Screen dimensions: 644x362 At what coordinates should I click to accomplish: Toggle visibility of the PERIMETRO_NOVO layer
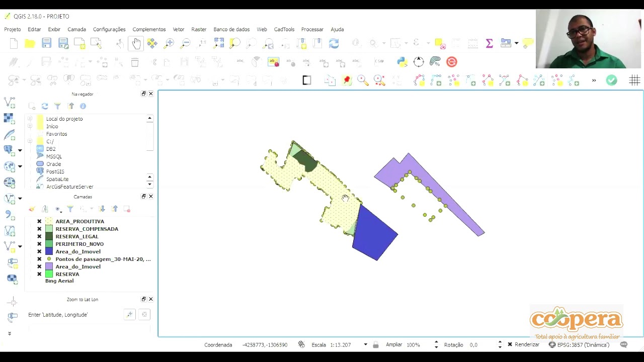[39, 244]
